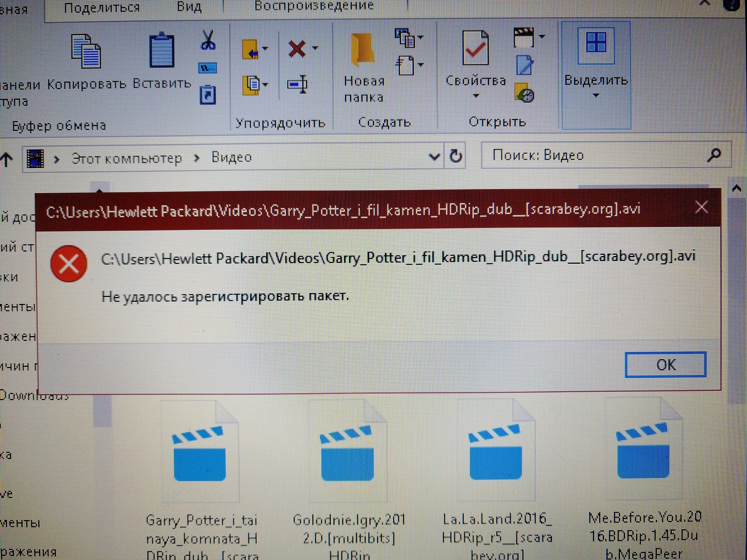Click the Move to folder icon
Screen dimensions: 747x560
(x=250, y=49)
